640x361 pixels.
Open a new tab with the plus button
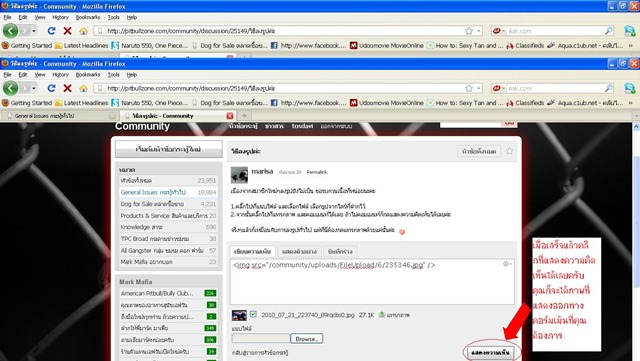click(244, 116)
